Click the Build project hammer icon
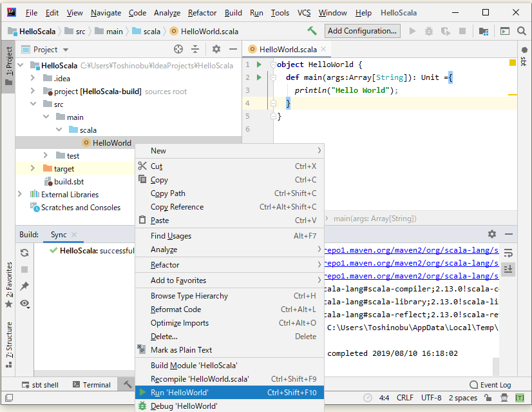This screenshot has width=532, height=412. (312, 31)
